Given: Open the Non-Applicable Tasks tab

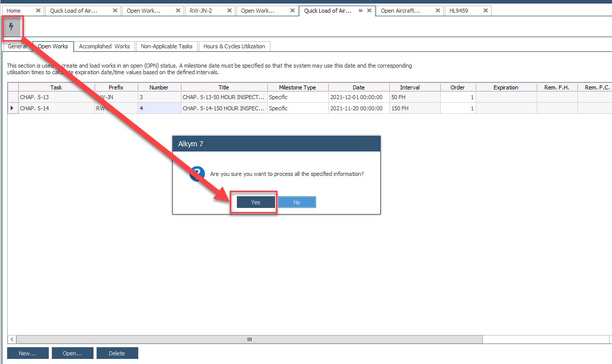Looking at the screenshot, I should [166, 46].
